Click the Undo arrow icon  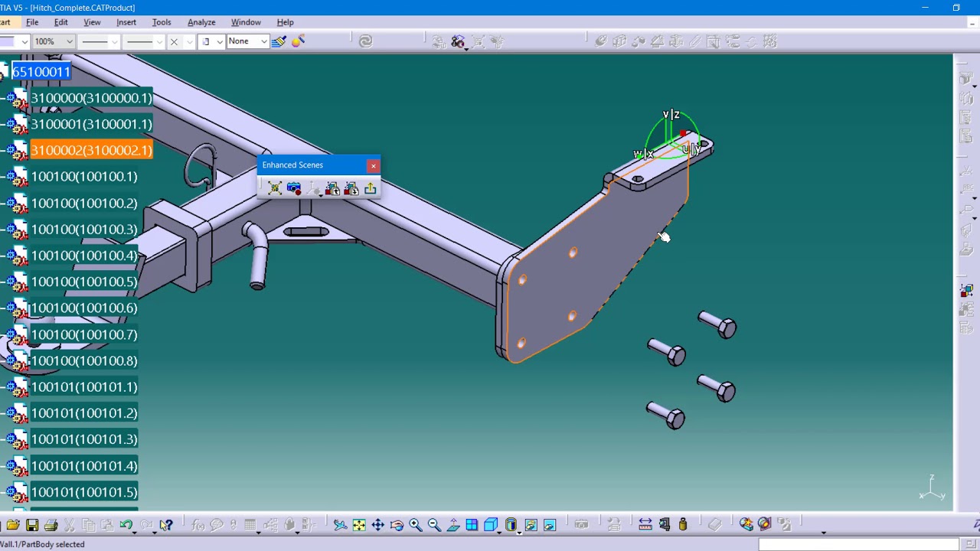pos(126,525)
